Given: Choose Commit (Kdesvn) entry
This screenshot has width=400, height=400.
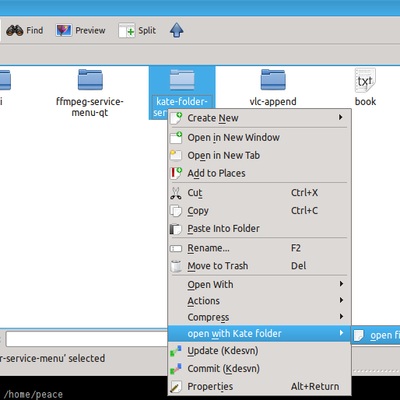Looking at the screenshot, I should (x=259, y=369).
